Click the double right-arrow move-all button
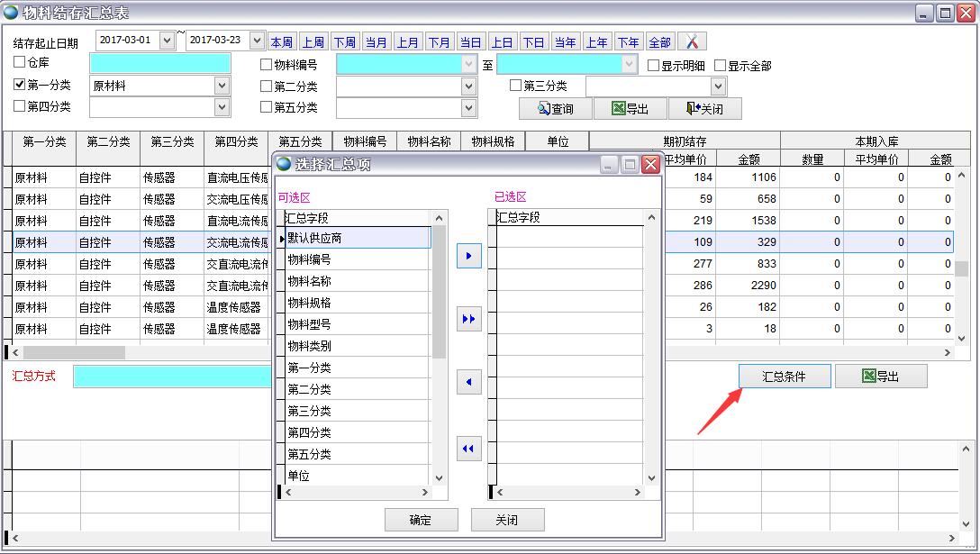980x554 pixels. (x=469, y=320)
